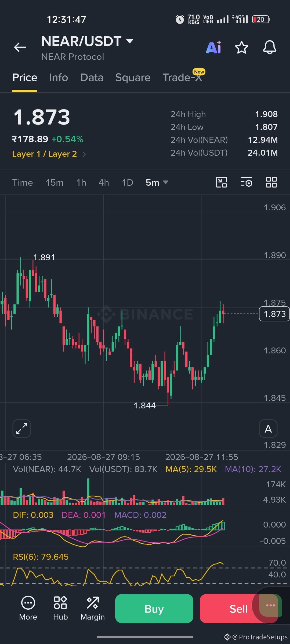The width and height of the screenshot is (290, 644).
Task: Tap the MA(5): 29.5K volume label
Action: [191, 469]
